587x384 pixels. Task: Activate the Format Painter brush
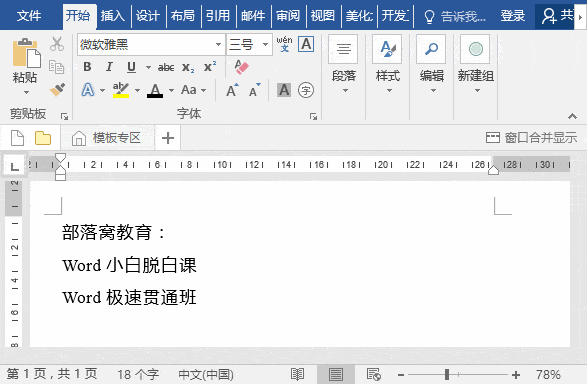pyautogui.click(x=57, y=90)
